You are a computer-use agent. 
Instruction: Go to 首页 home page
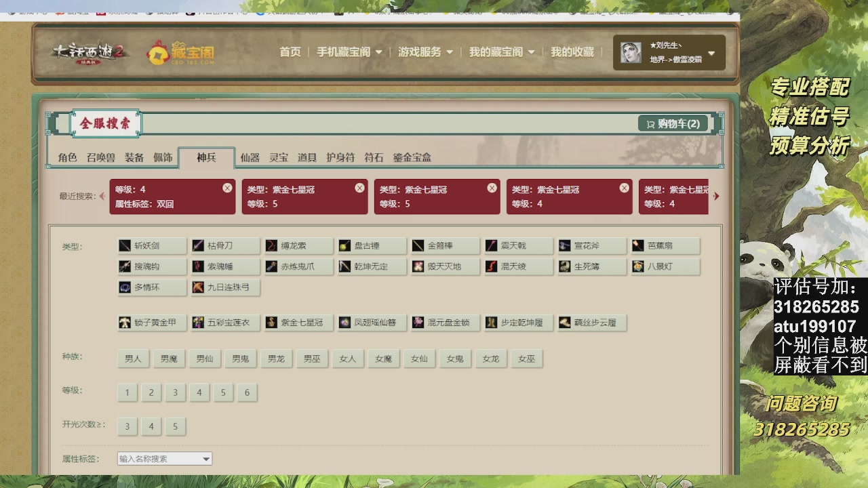290,52
